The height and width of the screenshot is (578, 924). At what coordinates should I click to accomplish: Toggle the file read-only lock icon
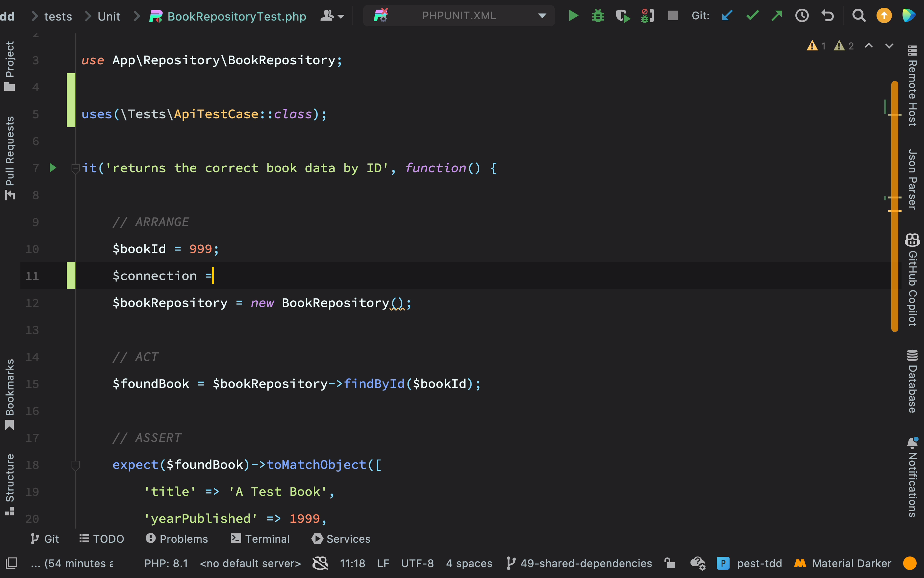[670, 563]
